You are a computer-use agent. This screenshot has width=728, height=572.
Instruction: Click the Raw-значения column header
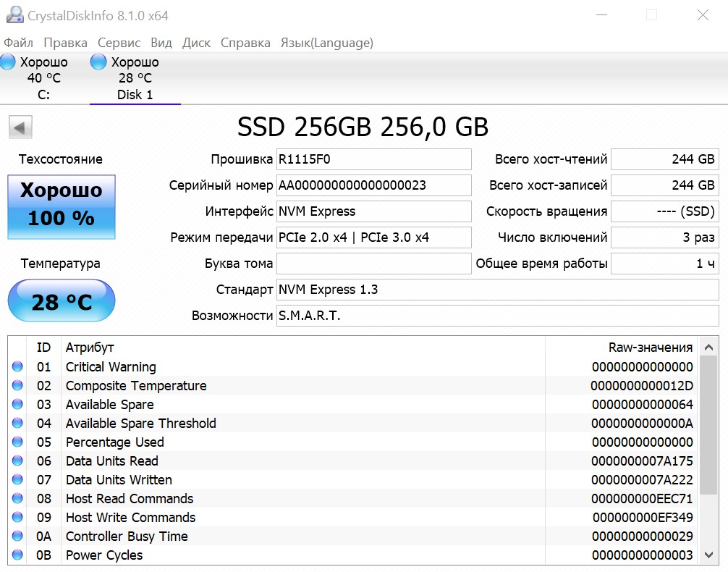coord(650,348)
